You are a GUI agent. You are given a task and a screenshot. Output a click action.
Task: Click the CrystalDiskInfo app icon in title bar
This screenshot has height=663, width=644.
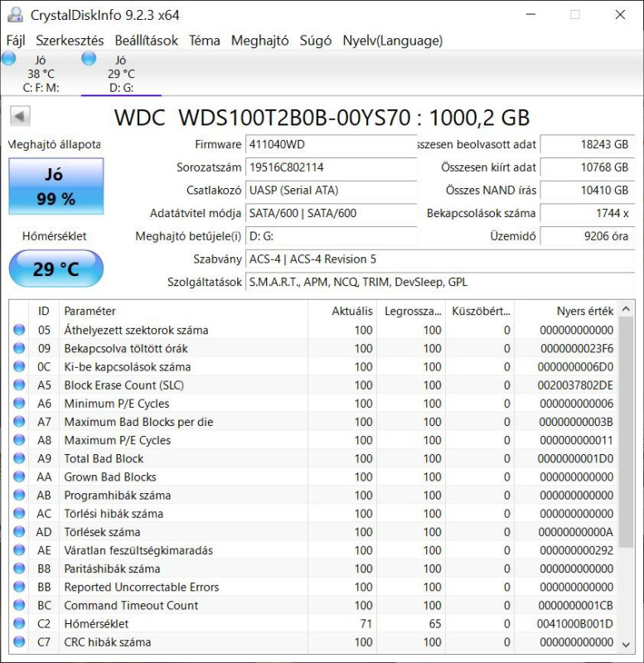(x=15, y=15)
